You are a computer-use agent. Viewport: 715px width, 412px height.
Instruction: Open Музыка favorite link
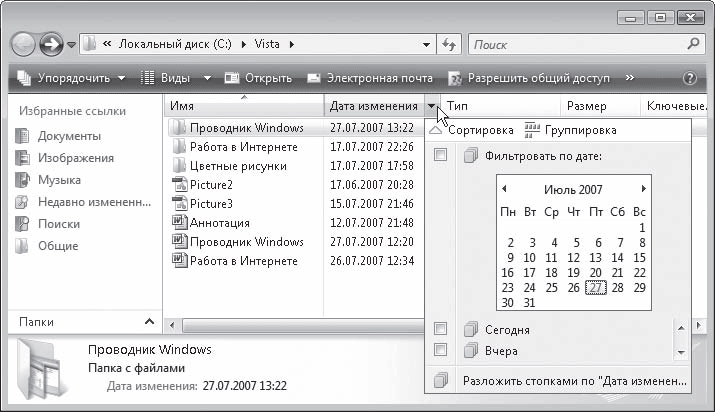tap(59, 180)
